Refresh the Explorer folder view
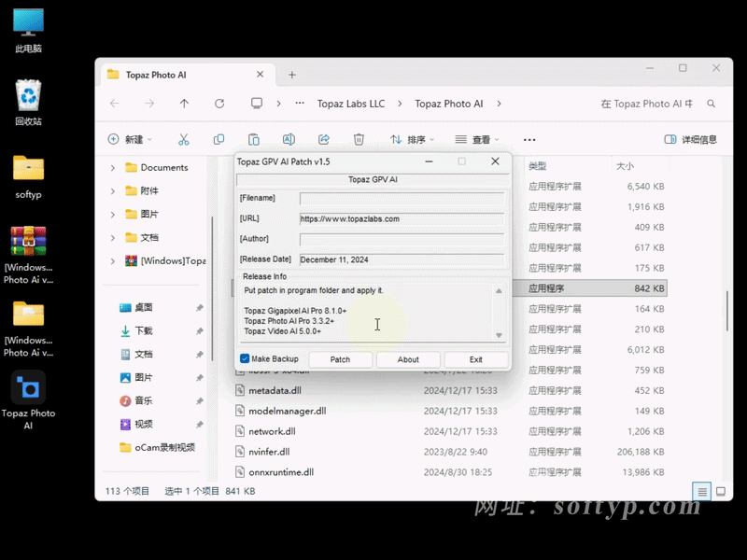 (219, 104)
